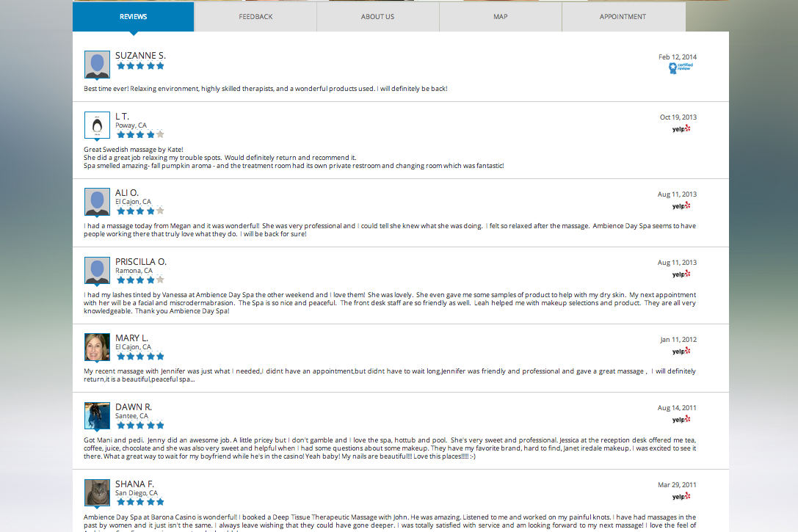Click L T.'s penguin avatar
The image size is (798, 532).
coord(97,125)
